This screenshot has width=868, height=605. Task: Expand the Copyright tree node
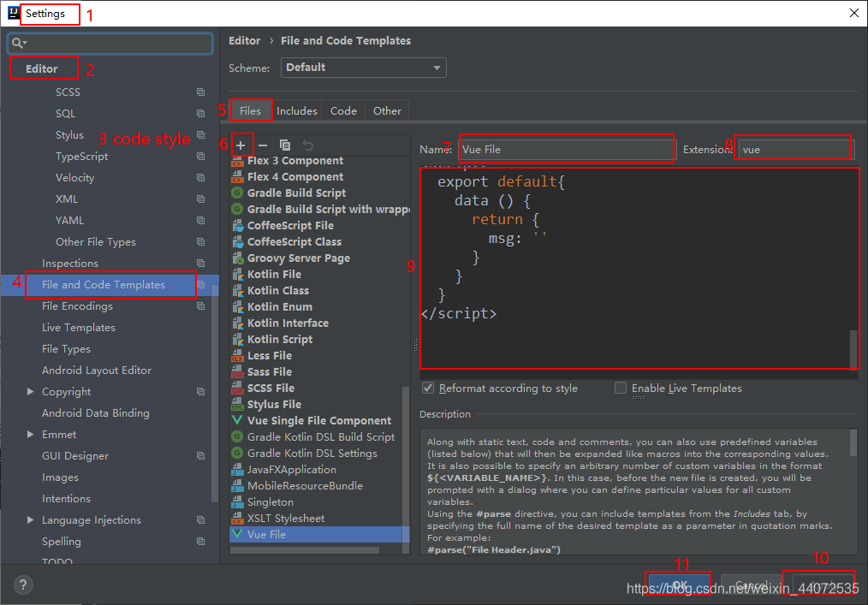pos(31,392)
